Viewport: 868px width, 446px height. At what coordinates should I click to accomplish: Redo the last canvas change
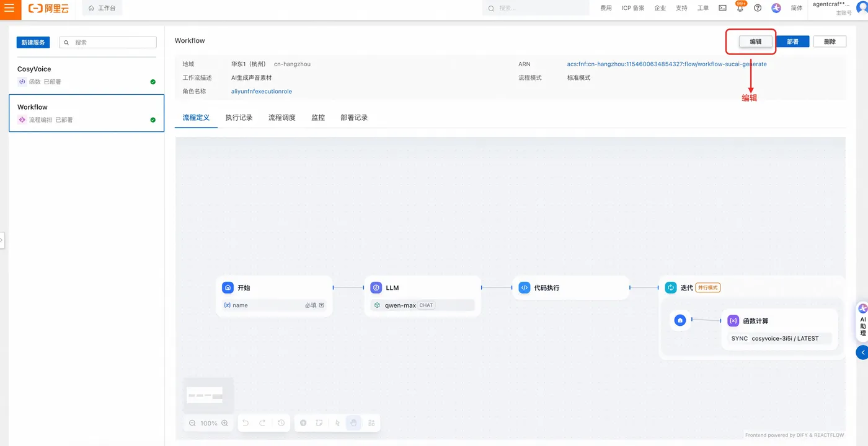click(262, 423)
